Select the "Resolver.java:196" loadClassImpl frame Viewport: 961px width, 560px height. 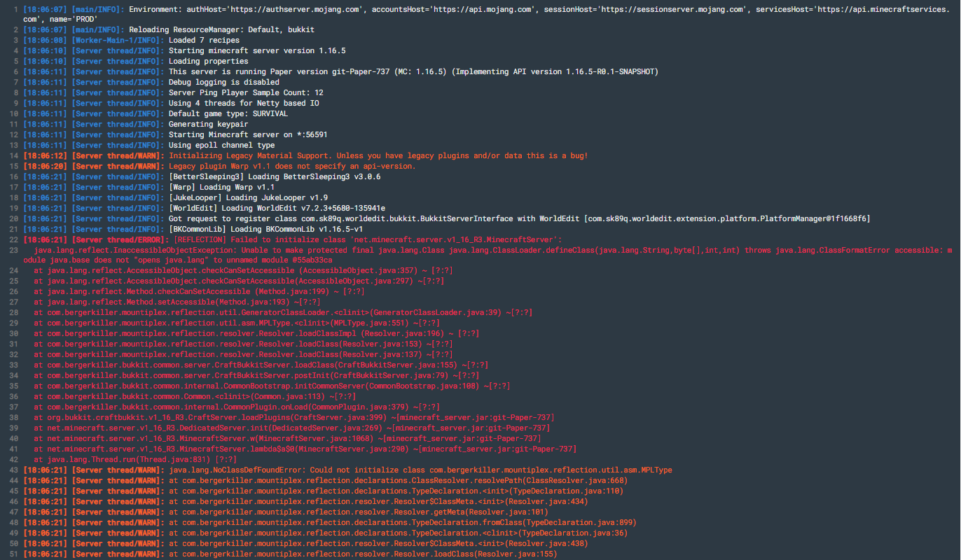coord(257,335)
